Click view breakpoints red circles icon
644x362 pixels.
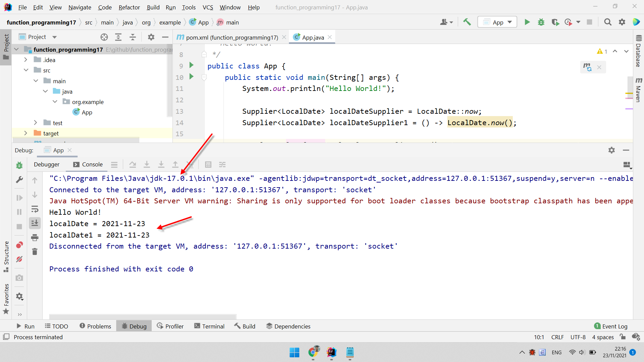[19, 245]
